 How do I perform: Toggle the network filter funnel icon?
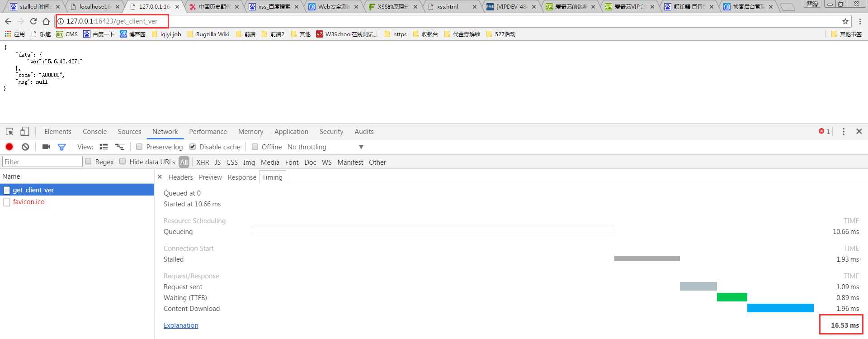click(x=62, y=147)
